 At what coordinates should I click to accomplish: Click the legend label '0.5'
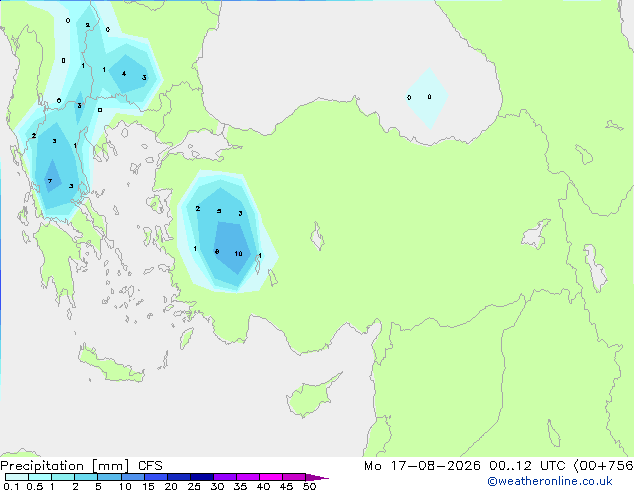tap(35, 486)
